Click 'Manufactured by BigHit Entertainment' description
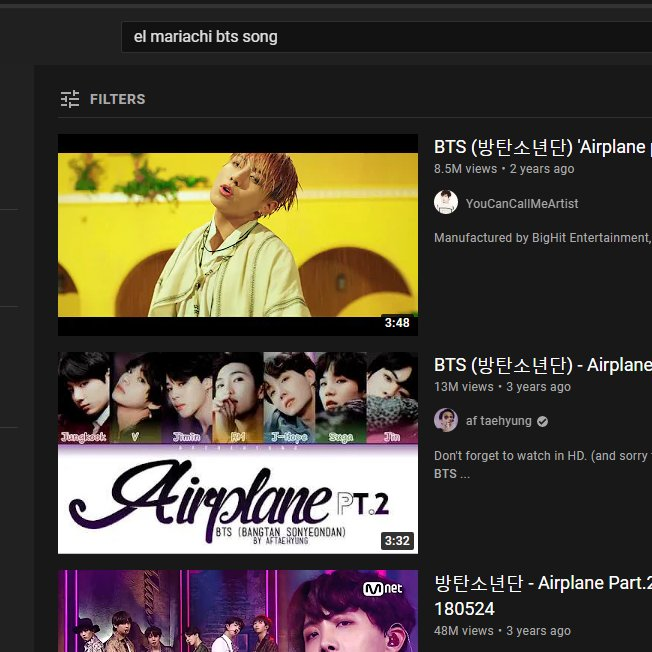Image resolution: width=652 pixels, height=652 pixels. pyautogui.click(x=543, y=238)
